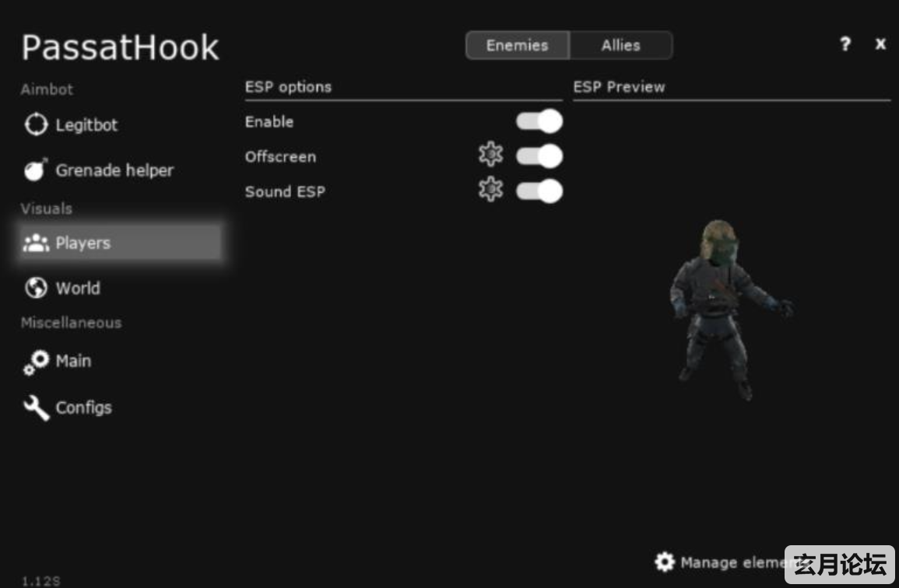Switch to the Allies tab
The image size is (899, 588).
[621, 45]
